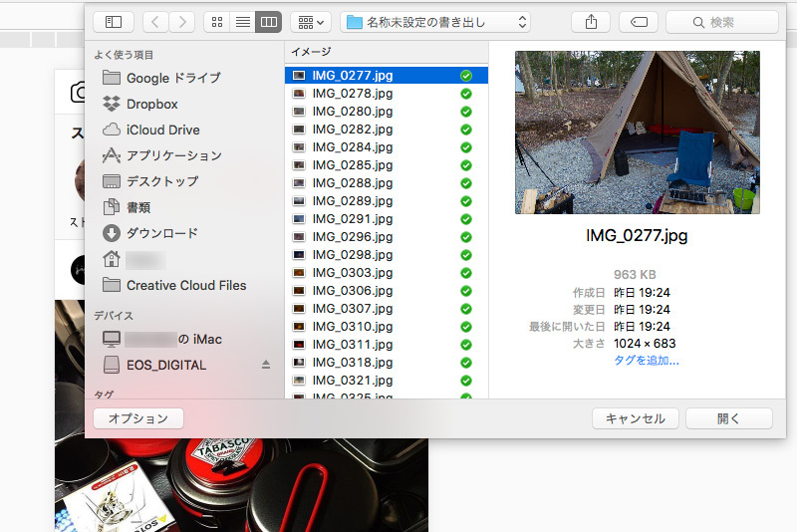Open アプリケーション folder in sidebar
This screenshot has width=797, height=532.
(x=162, y=155)
